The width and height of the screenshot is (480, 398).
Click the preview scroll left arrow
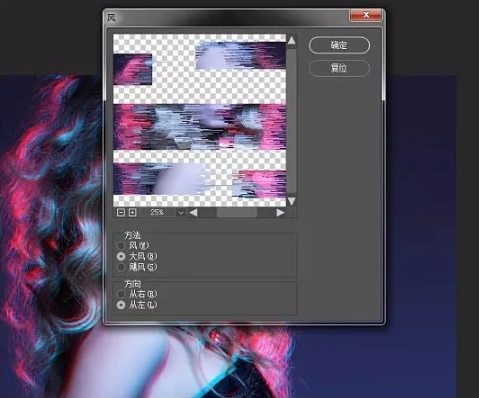point(193,213)
